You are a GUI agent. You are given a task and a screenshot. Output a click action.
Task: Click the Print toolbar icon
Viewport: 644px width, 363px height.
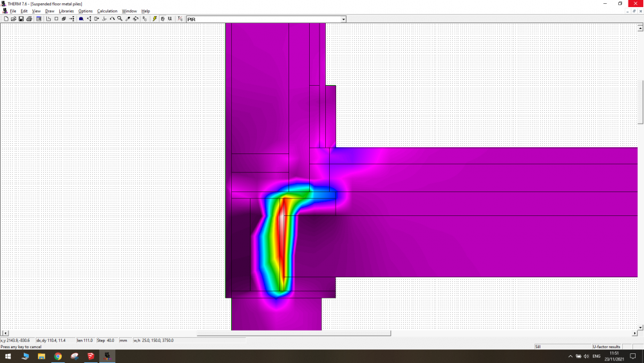29,19
